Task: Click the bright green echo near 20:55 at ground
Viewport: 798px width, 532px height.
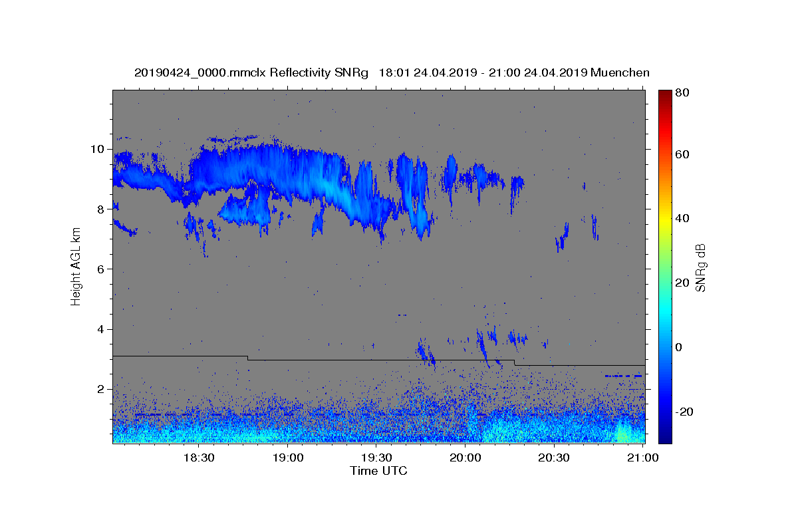Action: click(622, 432)
